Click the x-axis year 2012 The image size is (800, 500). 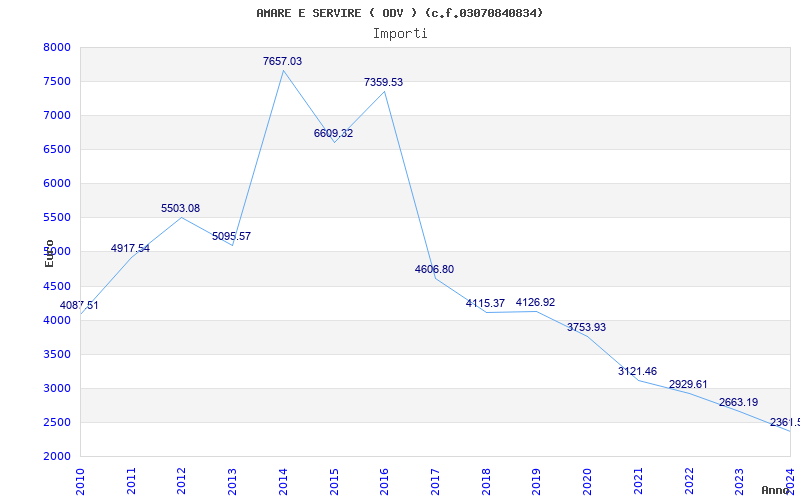(x=182, y=481)
